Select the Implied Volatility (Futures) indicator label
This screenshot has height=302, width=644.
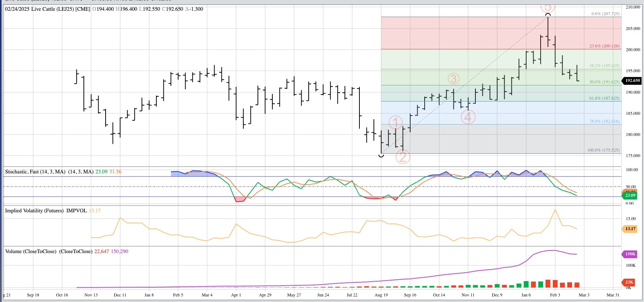pos(34,210)
